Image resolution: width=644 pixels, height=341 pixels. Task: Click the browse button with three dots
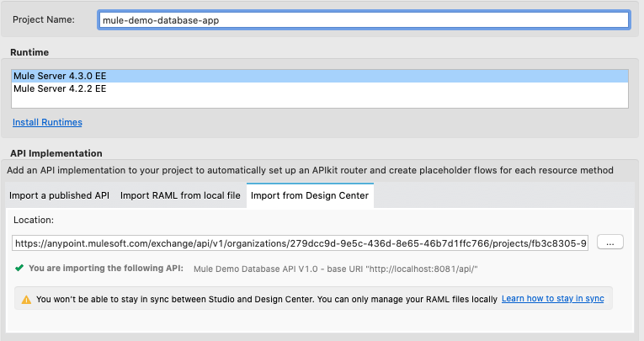pyautogui.click(x=609, y=242)
